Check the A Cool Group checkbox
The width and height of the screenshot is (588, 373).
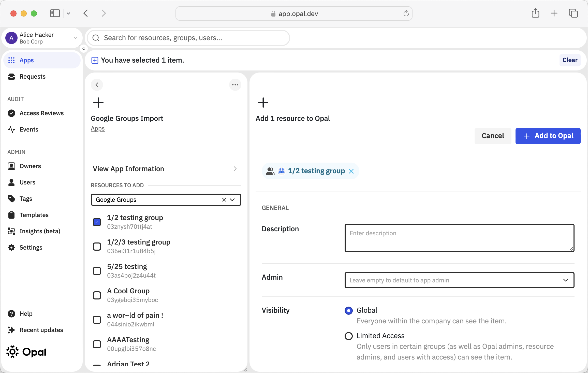point(97,295)
